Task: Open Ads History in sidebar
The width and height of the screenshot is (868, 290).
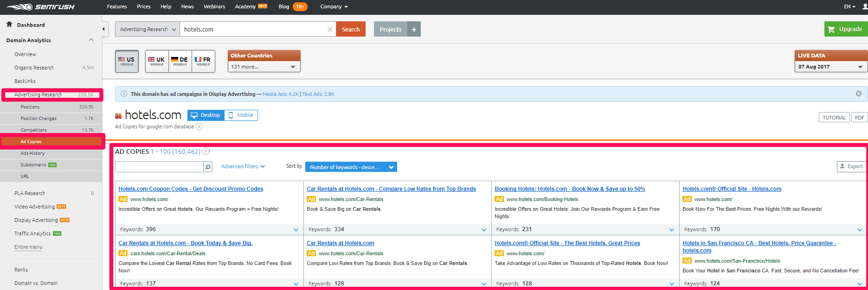Action: click(32, 153)
